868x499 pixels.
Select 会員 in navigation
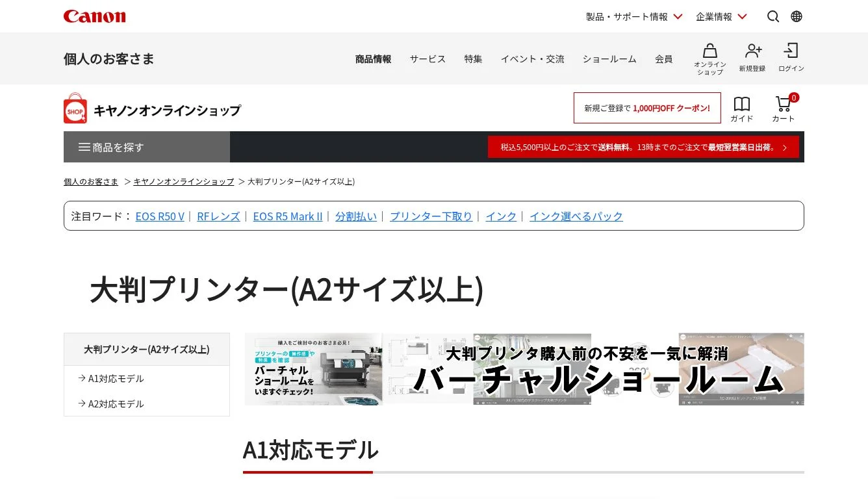(x=663, y=59)
